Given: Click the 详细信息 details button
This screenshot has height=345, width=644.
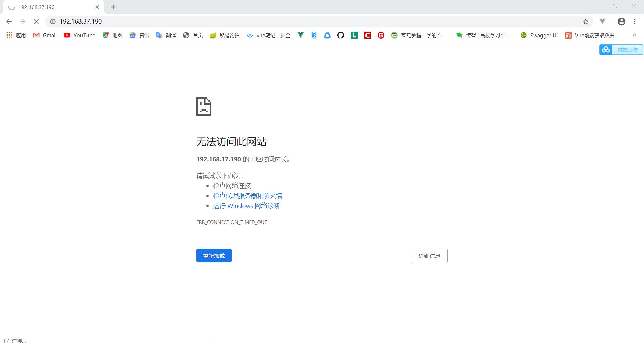Looking at the screenshot, I should click(429, 256).
